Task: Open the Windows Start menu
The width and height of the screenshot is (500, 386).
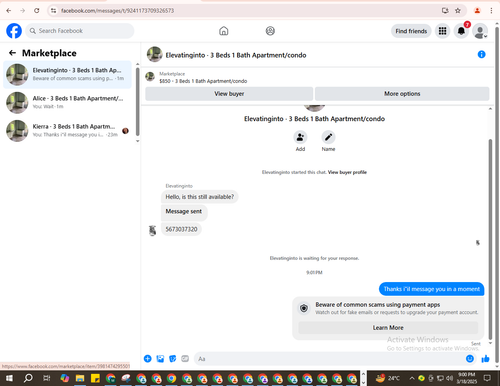Action: (9, 378)
